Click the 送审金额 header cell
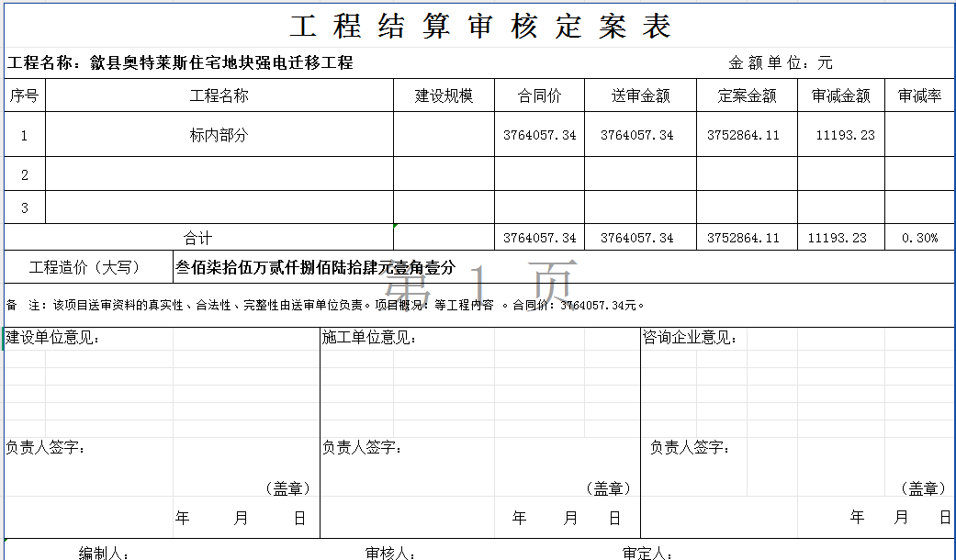 640,95
